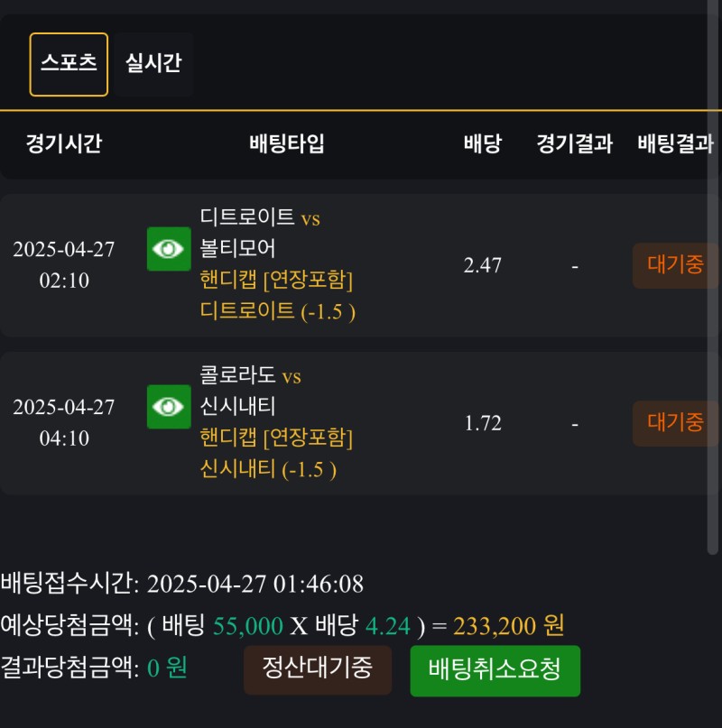
Task: Click eye icon for 콜로라도 vs 신시내티
Action: [x=169, y=407]
